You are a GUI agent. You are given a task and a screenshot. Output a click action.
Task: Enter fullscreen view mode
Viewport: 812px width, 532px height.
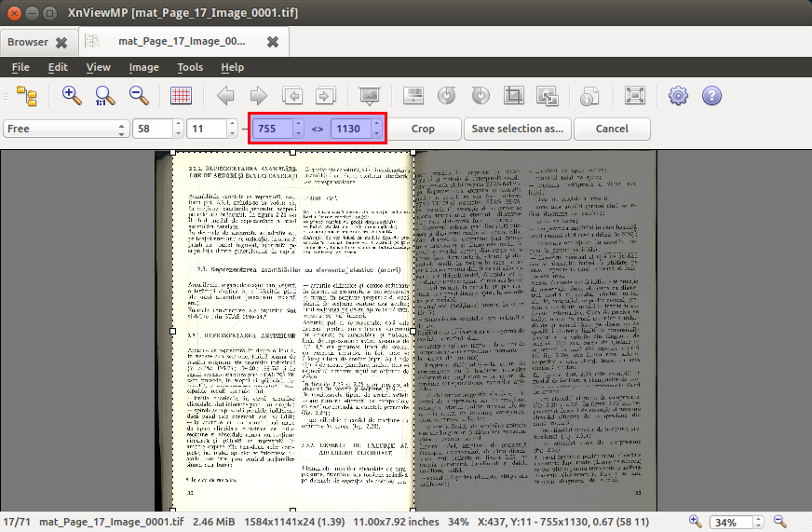click(x=635, y=96)
